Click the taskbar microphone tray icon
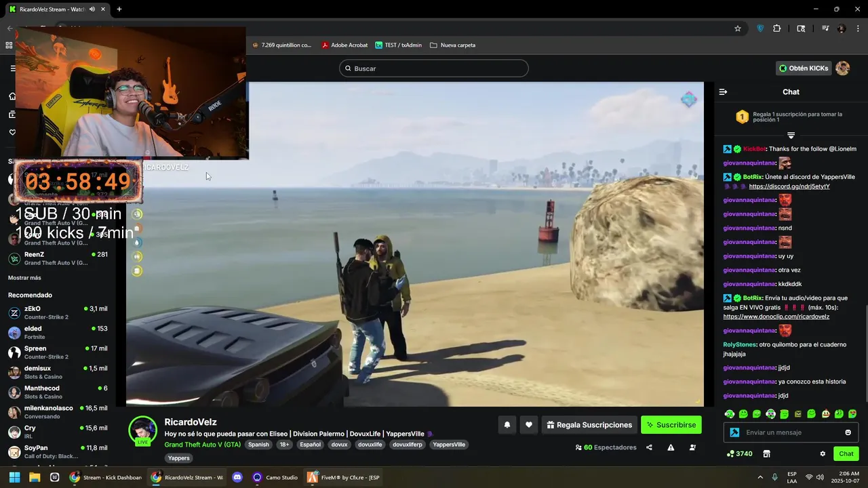The width and height of the screenshot is (868, 488). [x=774, y=477]
